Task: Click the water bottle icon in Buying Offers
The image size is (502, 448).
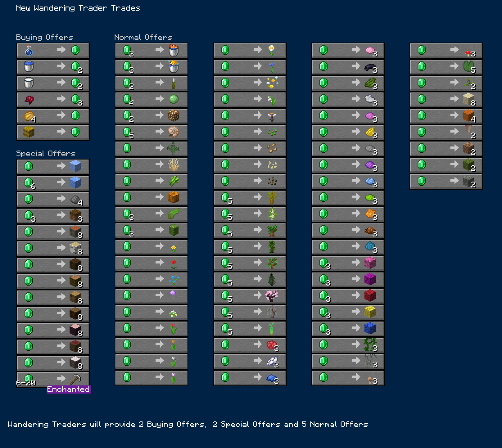Action: click(29, 50)
